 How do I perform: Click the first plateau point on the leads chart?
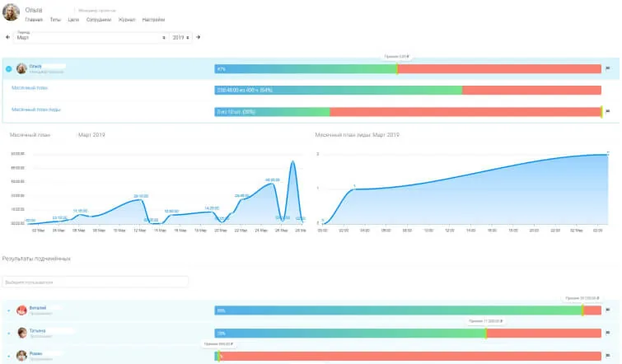coord(354,189)
